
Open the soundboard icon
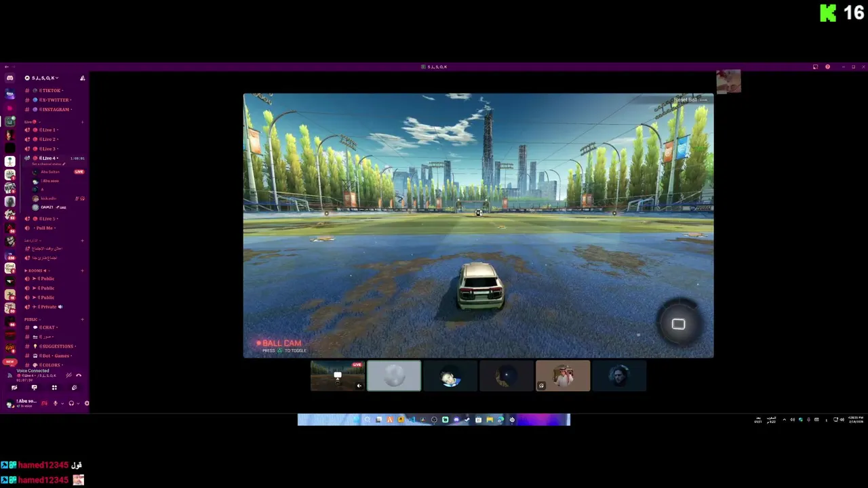click(x=74, y=388)
